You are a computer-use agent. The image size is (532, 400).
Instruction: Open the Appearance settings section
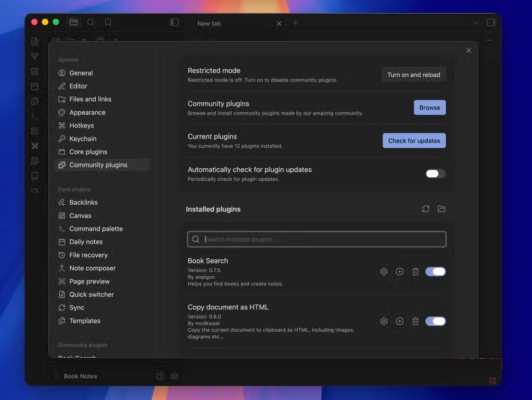[87, 112]
